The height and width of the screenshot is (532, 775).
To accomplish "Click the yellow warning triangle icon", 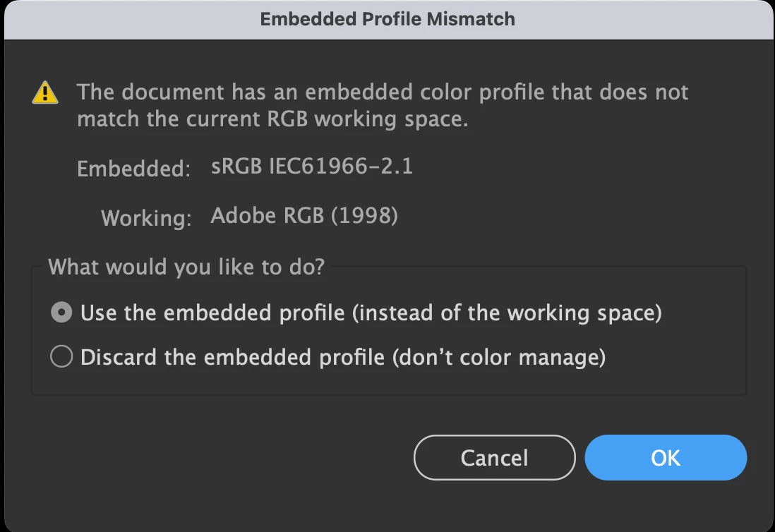I will [x=45, y=92].
